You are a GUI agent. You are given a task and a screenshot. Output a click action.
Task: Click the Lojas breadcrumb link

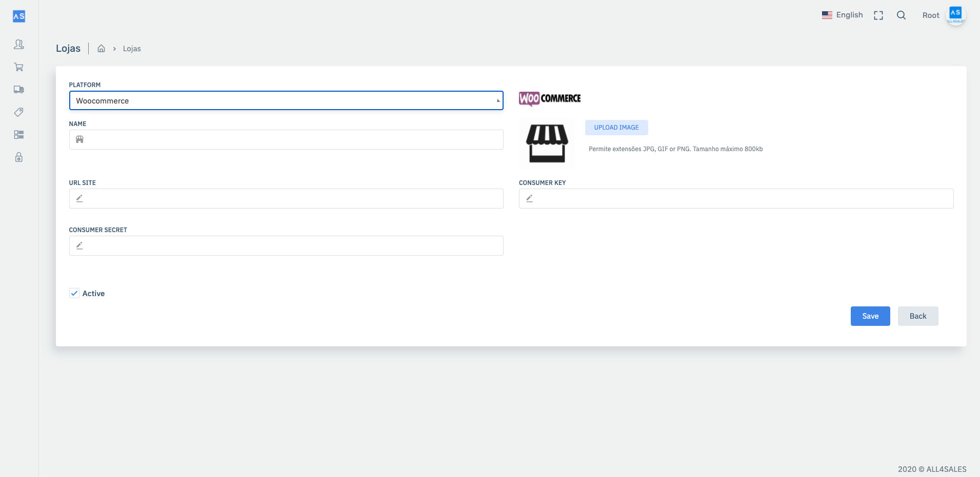(x=132, y=49)
